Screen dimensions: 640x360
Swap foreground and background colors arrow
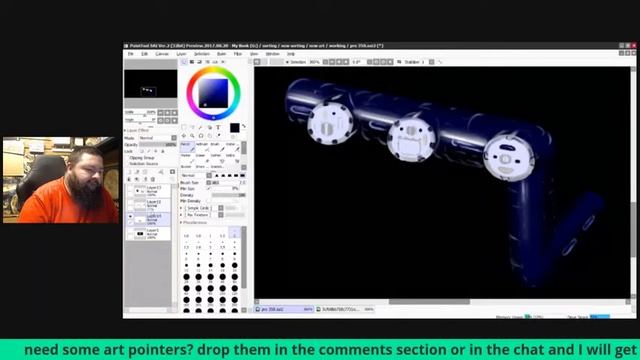click(244, 127)
